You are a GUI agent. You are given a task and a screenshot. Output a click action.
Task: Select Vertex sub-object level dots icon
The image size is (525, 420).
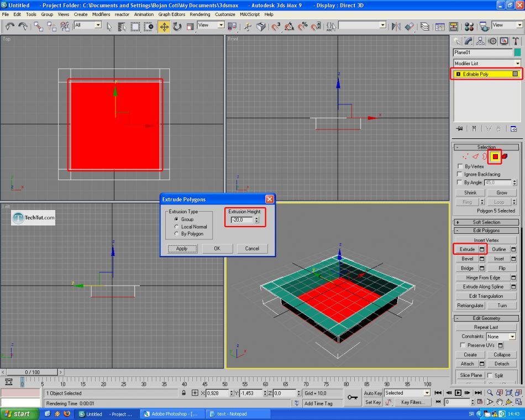[465, 156]
